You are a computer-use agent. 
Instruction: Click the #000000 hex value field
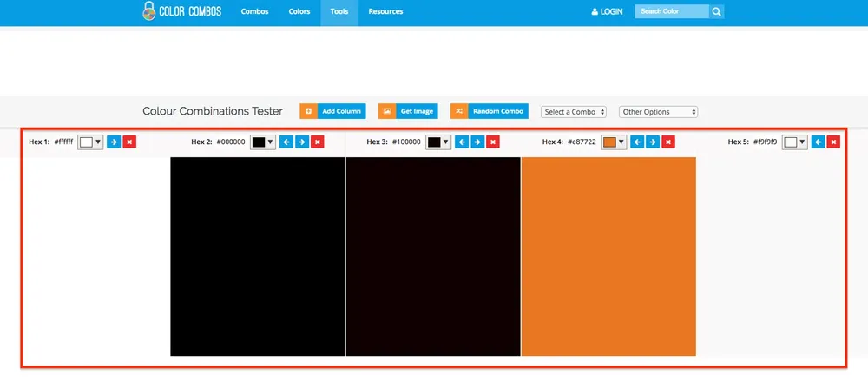point(231,142)
